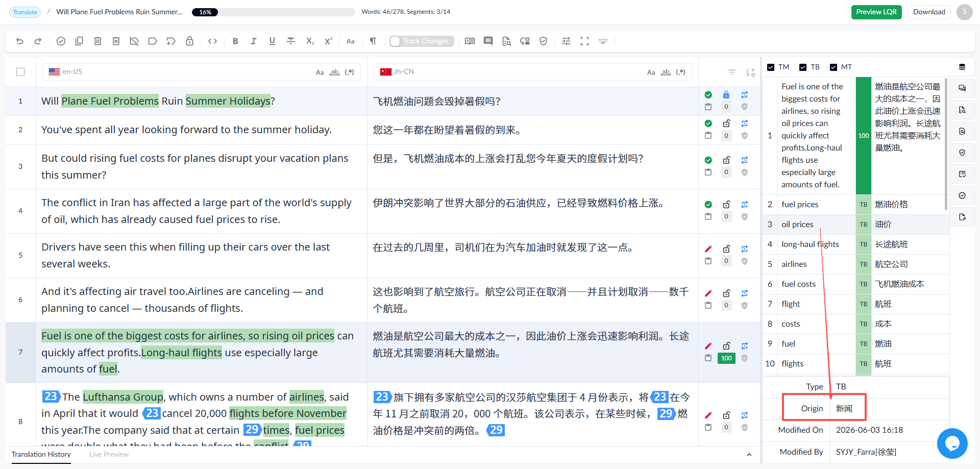Viewport: 980px width, 469px height.
Task: Switch to the Live Preview tab
Action: [x=109, y=454]
